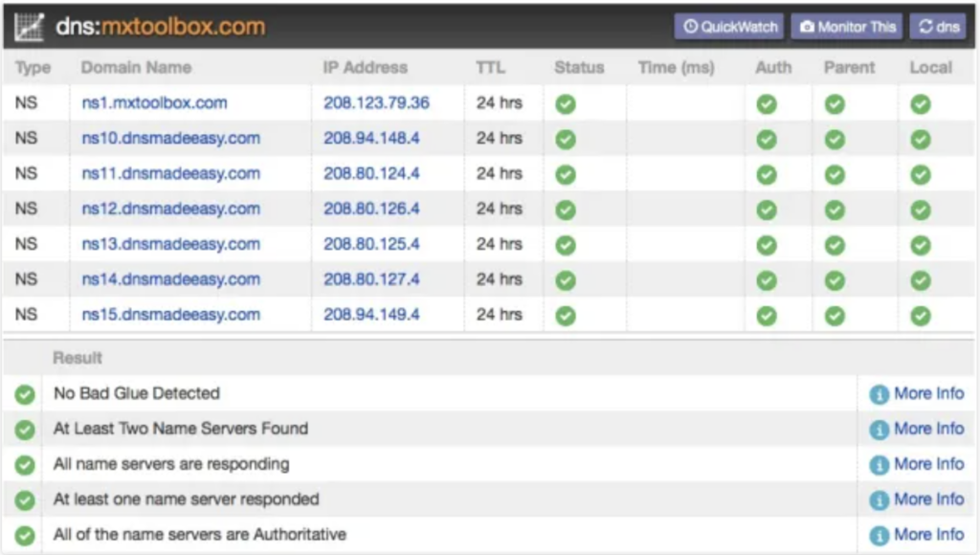Click the chart logo icon beside dns:mxtoolbox.com

[29, 27]
